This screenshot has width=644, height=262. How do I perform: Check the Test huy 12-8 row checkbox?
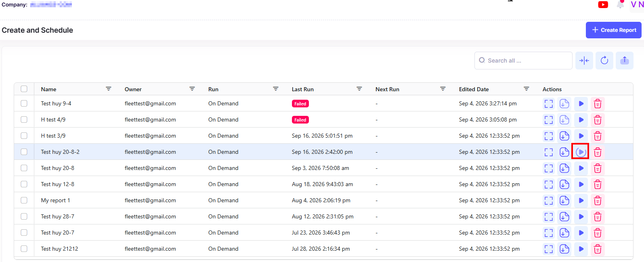coord(24,184)
